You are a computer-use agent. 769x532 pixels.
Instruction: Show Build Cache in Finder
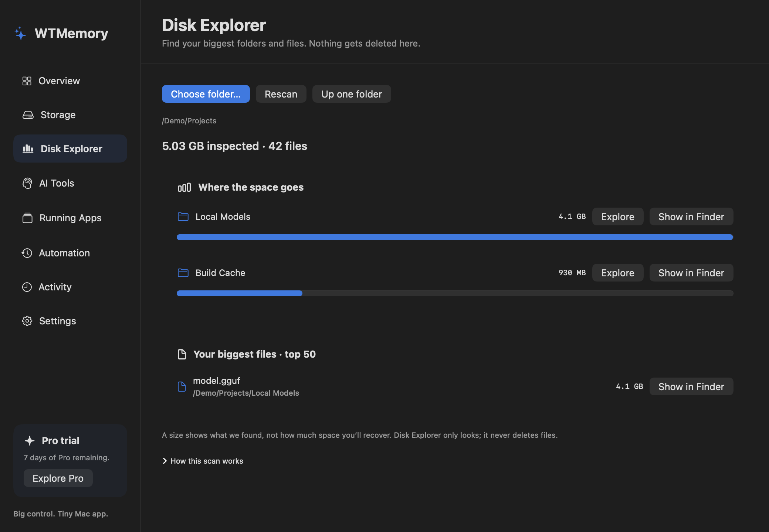click(x=691, y=273)
